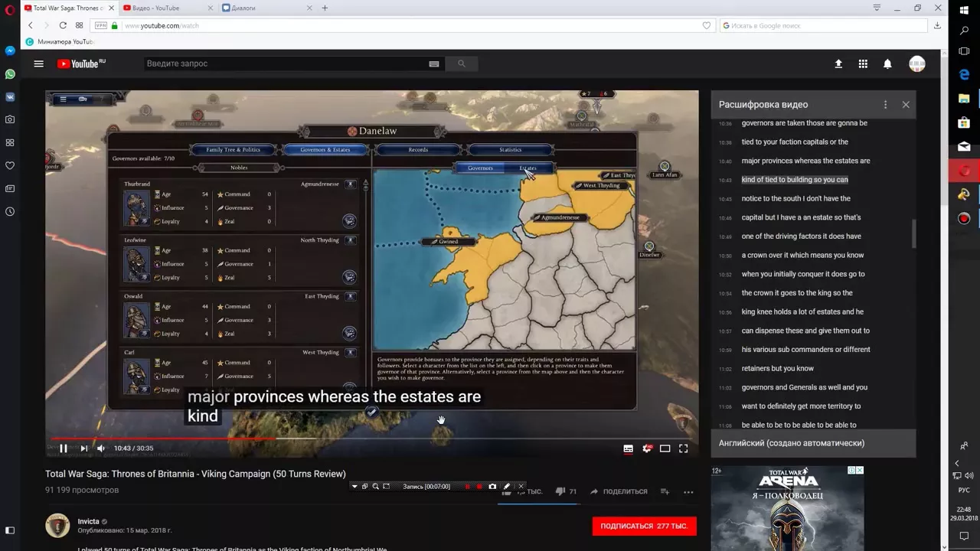The height and width of the screenshot is (551, 980).
Task: Open video quality settings gear
Action: pyautogui.click(x=647, y=448)
